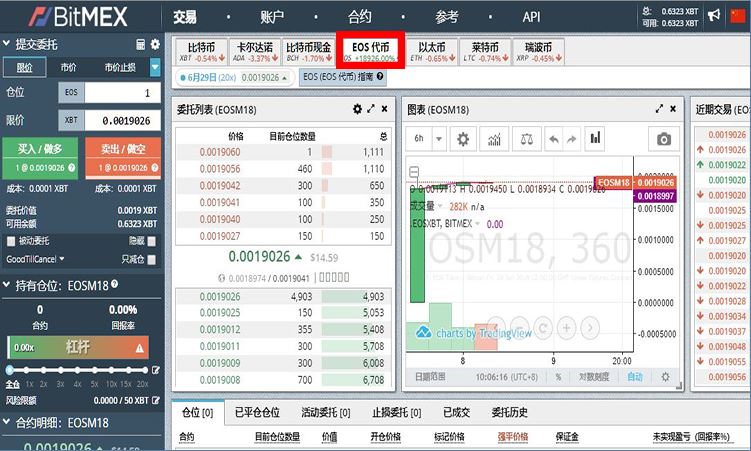Enable 只减仓 reduce-only checkbox
Image resolution: width=751 pixels, height=451 pixels.
click(152, 259)
